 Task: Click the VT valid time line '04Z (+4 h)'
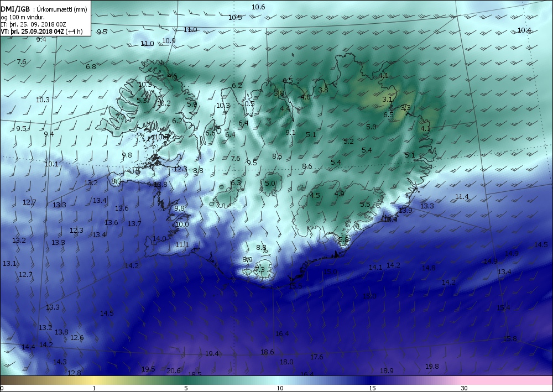(68, 32)
